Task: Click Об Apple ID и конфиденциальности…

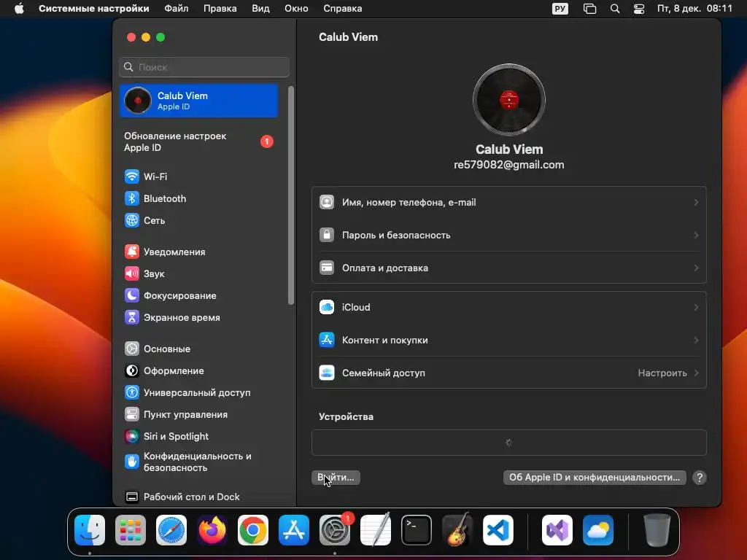Action: (x=595, y=478)
